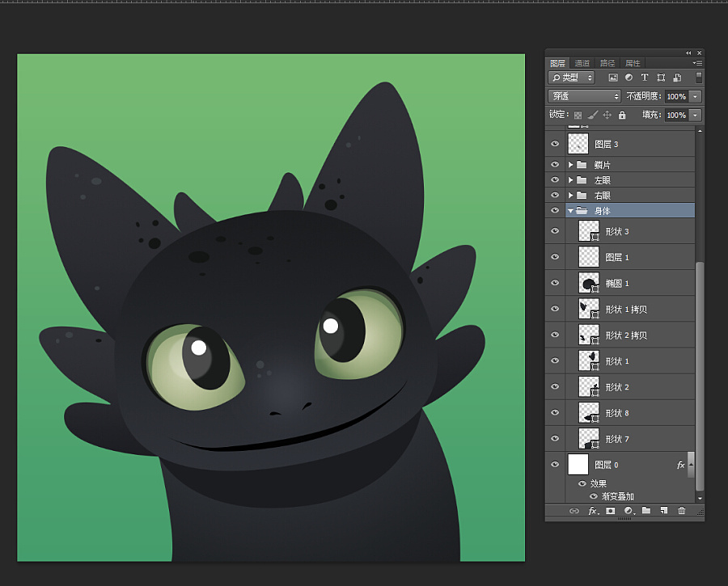Click the 形状 2 layer thumbnail

[x=589, y=386]
